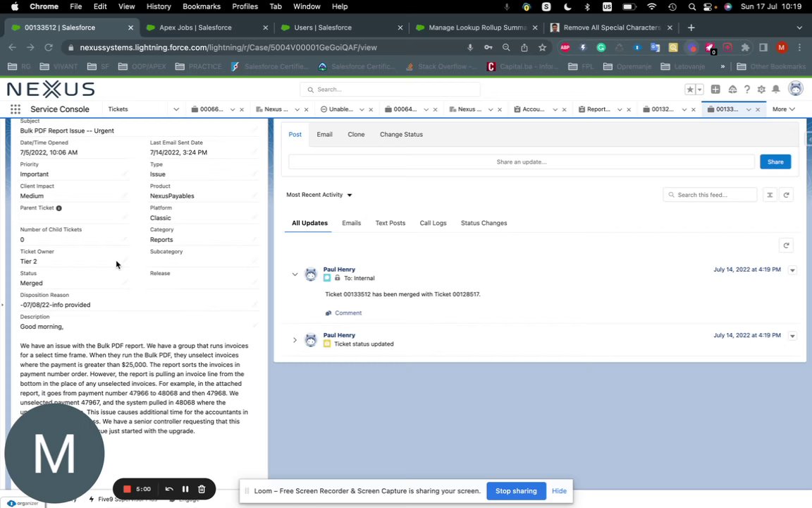The image size is (812, 508).
Task: Click the blue Share button
Action: click(775, 162)
